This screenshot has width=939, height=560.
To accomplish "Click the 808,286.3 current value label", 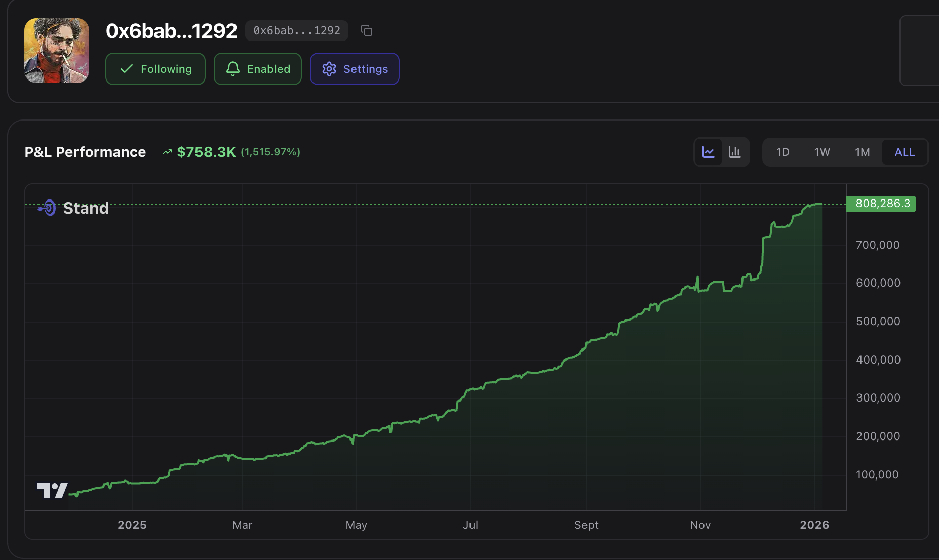I will [x=881, y=204].
